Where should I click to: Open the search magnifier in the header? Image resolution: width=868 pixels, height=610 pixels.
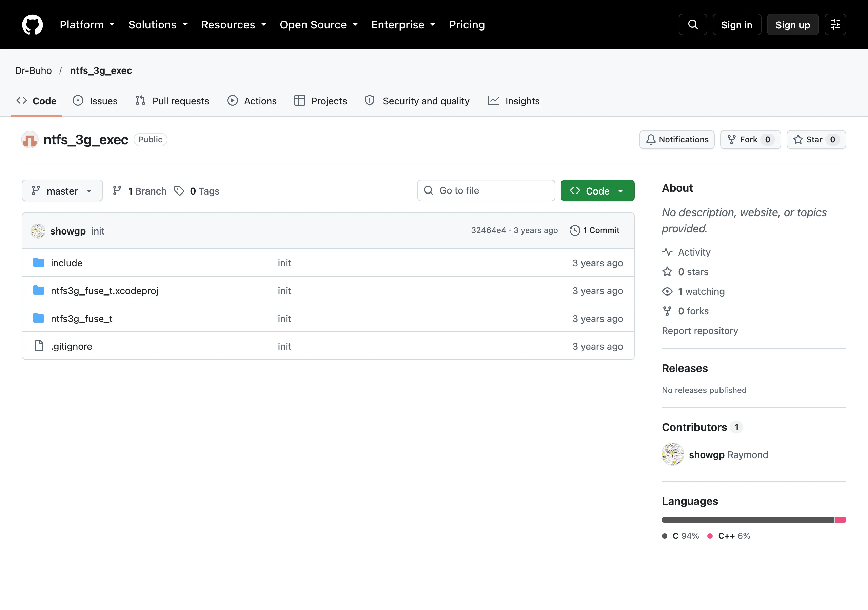tap(693, 24)
